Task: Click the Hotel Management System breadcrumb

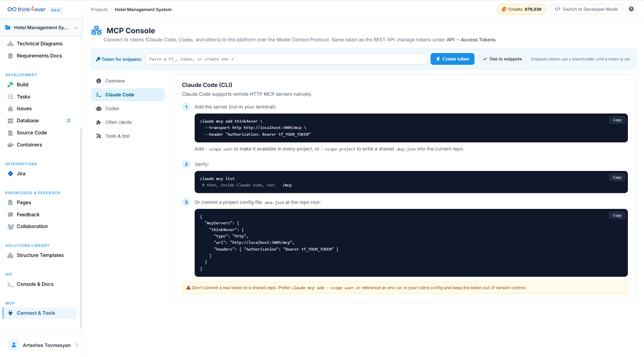Action: [x=143, y=9]
